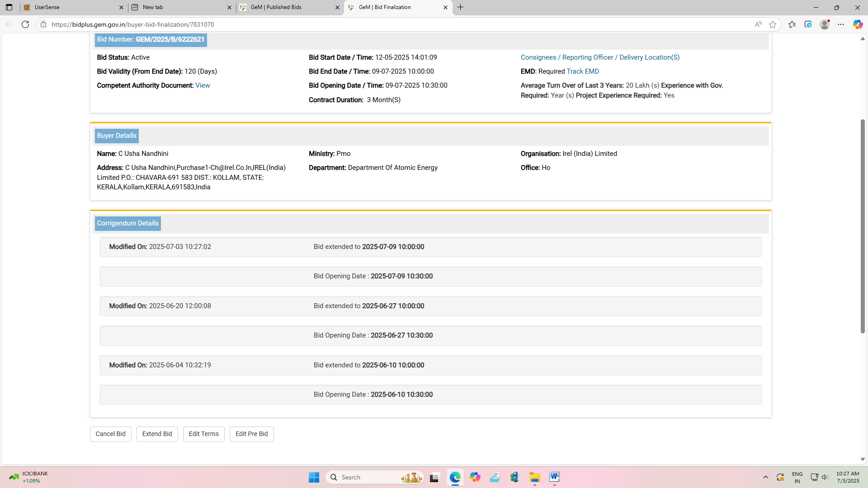The image size is (868, 488).
Task: Show hidden system tray icons
Action: [765, 477]
